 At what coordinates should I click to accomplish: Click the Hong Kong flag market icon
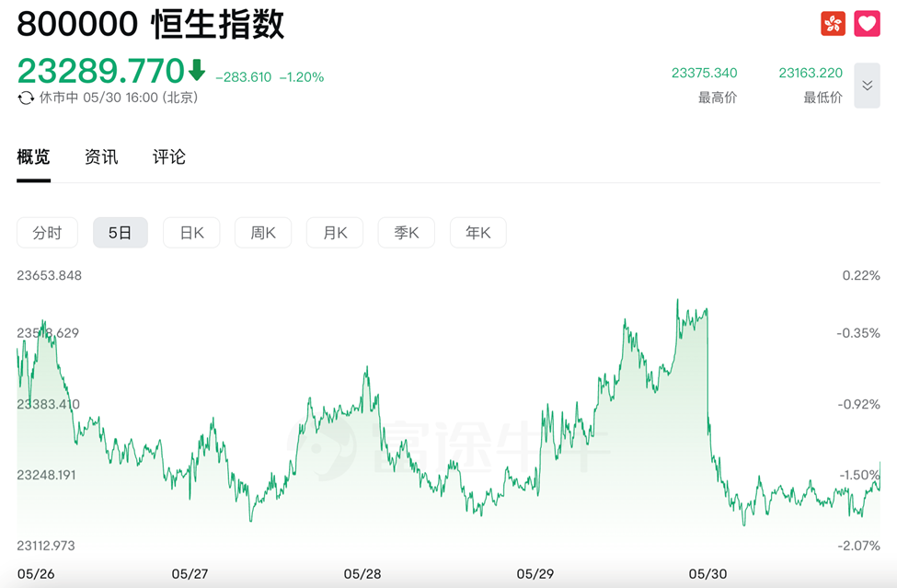tap(833, 23)
